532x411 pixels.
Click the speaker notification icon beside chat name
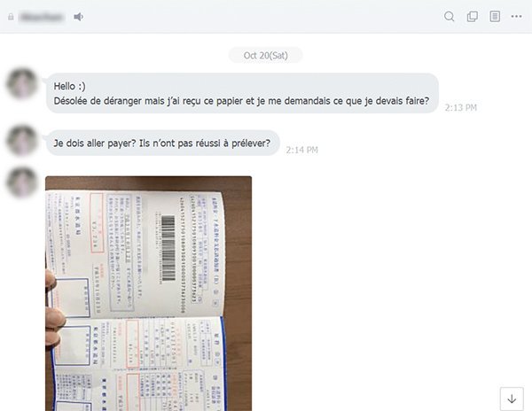78,17
